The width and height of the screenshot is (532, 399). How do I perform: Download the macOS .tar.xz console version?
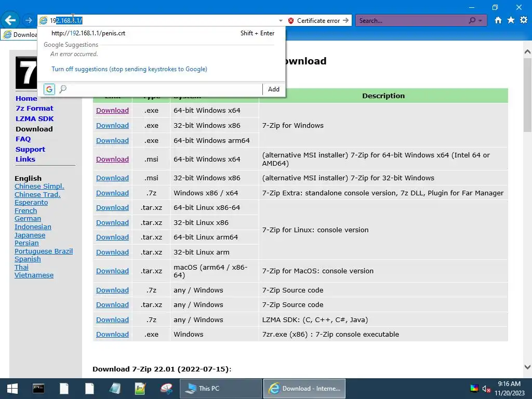point(112,271)
